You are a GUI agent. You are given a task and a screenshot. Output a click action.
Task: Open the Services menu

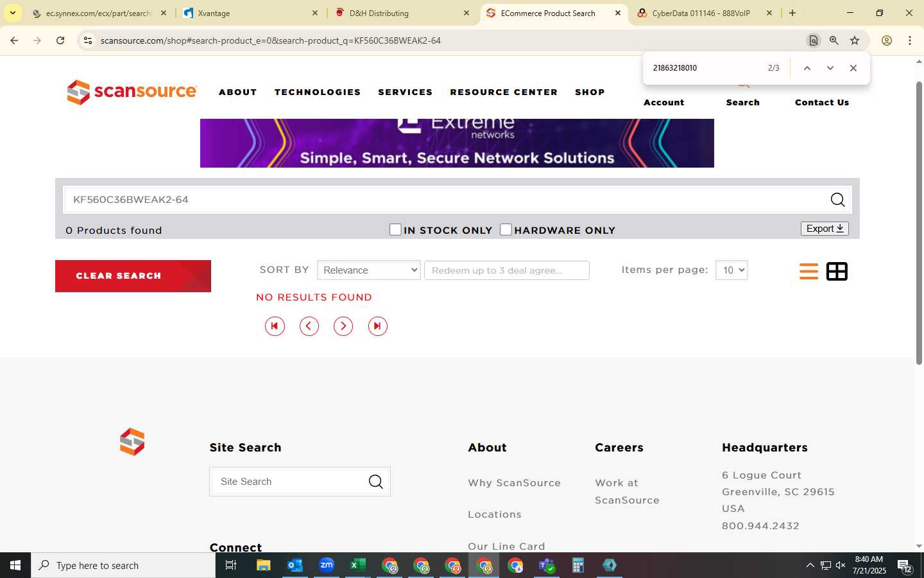[406, 92]
